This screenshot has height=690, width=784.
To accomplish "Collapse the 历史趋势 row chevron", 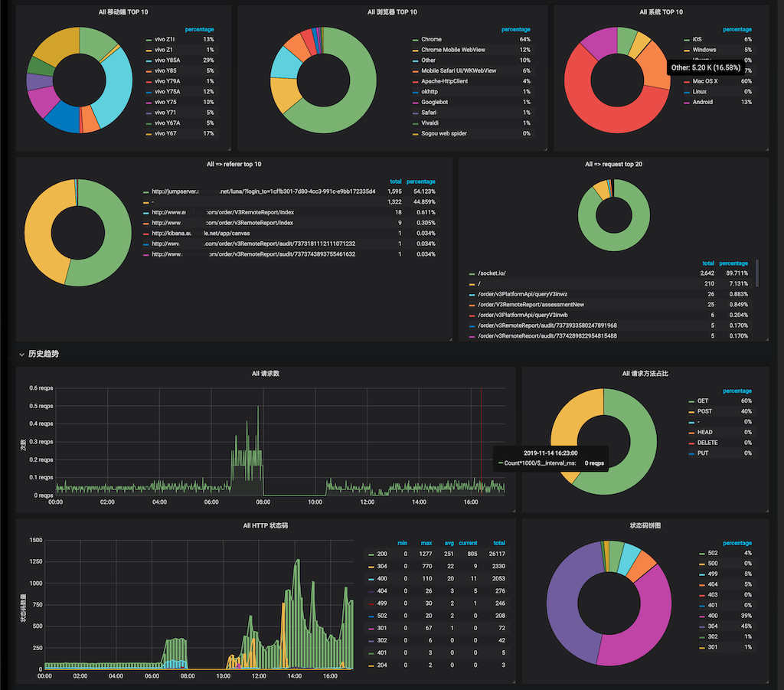I will [21, 355].
